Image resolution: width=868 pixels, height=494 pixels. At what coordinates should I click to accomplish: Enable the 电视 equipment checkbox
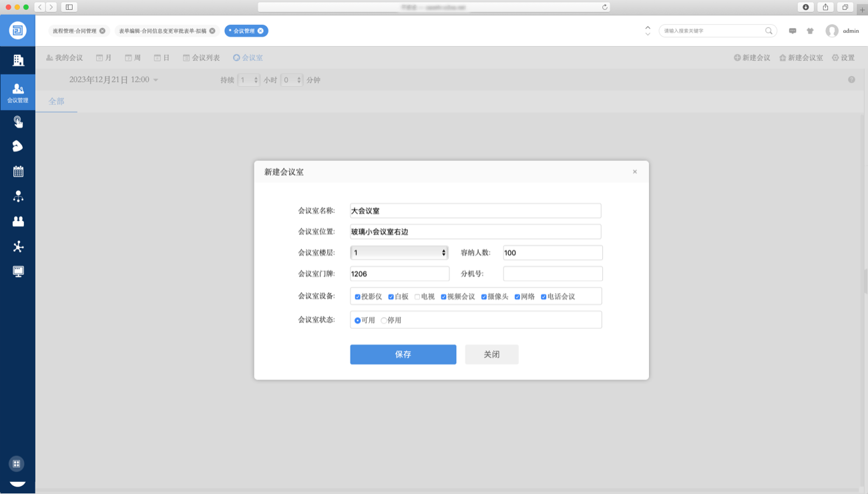417,296
